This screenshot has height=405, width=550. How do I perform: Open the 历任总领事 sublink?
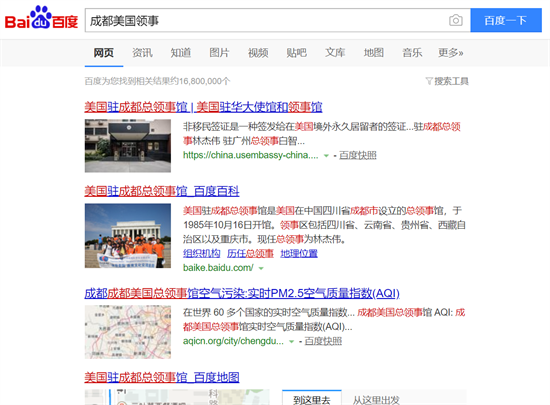(x=250, y=253)
